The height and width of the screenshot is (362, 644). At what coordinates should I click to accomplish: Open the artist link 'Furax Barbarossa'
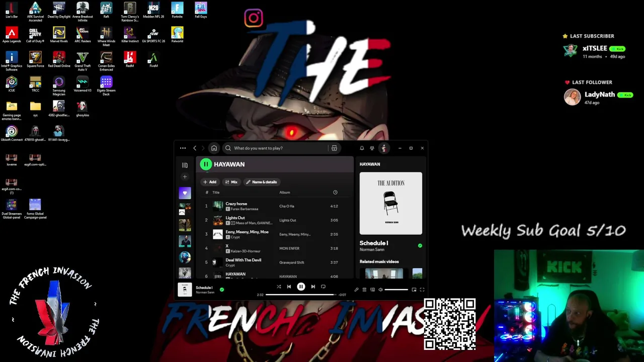click(x=245, y=209)
